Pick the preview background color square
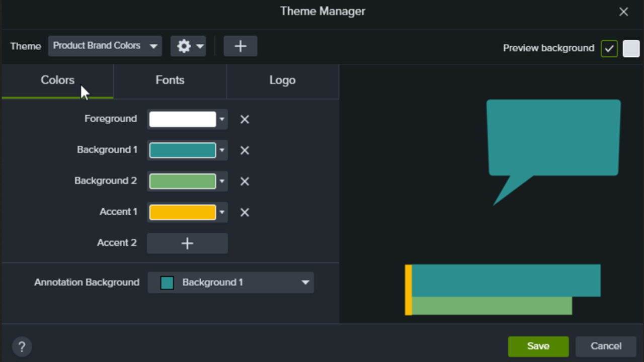 (631, 48)
